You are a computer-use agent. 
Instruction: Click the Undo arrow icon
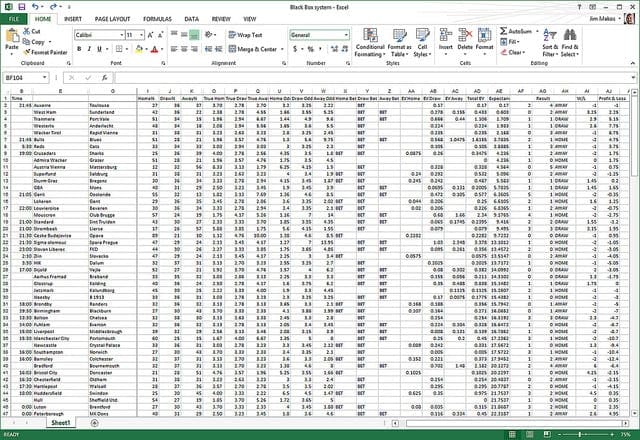[x=36, y=7]
